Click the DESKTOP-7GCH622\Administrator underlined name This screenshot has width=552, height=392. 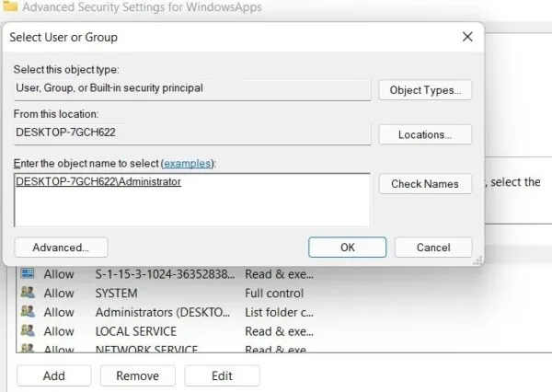[98, 181]
